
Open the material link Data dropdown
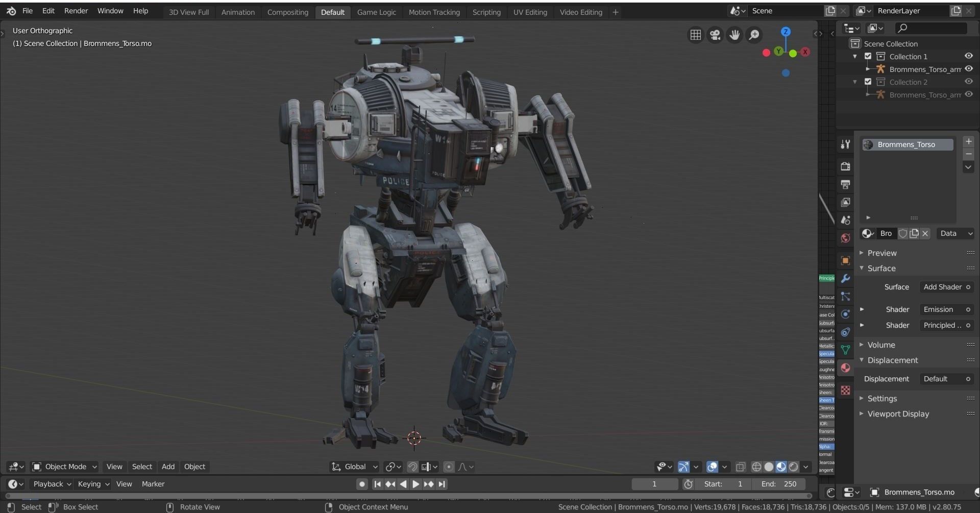(955, 233)
